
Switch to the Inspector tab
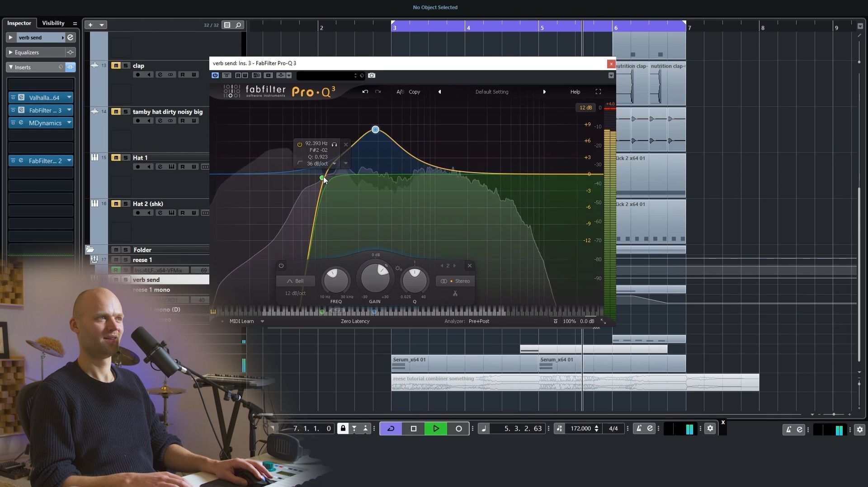tap(19, 23)
